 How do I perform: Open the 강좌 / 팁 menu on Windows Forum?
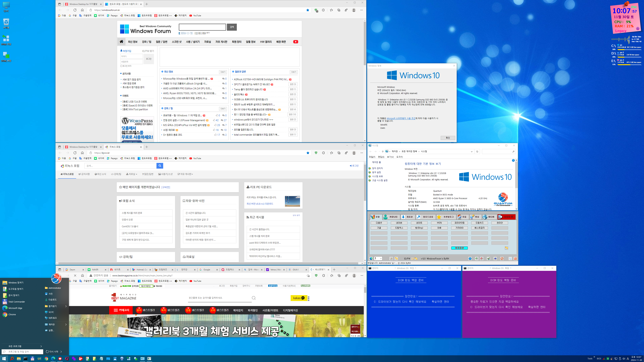tap(147, 42)
